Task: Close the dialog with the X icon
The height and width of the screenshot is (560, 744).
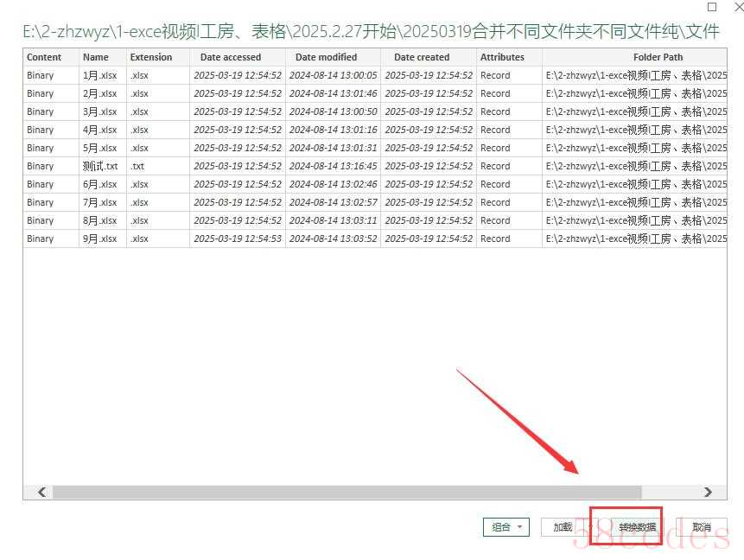Action: (x=735, y=7)
